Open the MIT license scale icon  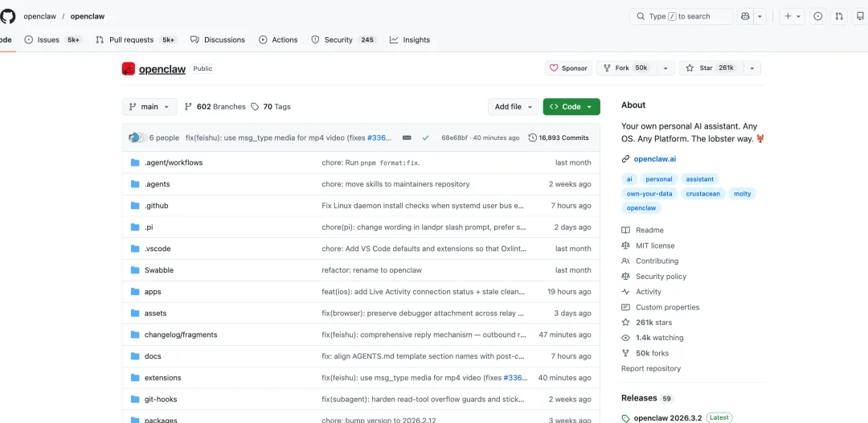pyautogui.click(x=625, y=246)
